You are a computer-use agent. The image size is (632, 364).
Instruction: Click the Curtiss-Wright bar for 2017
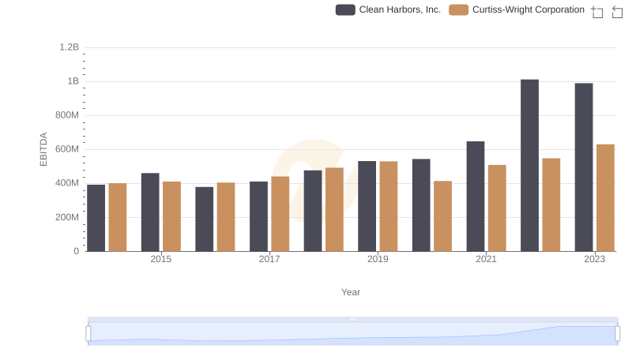280,214
